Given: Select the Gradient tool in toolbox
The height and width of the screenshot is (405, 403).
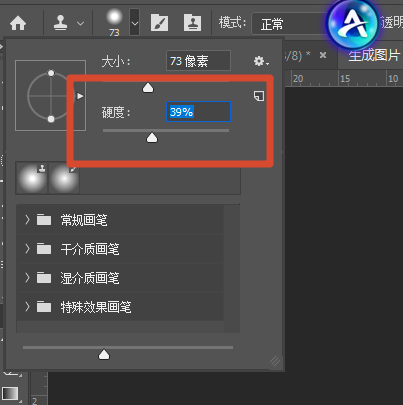Looking at the screenshot, I should click(x=10, y=393).
